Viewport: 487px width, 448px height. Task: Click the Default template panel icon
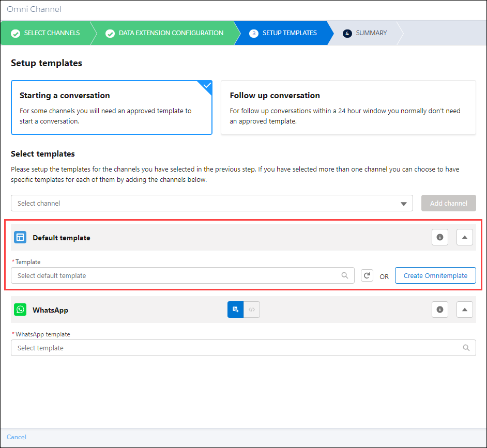pos(20,237)
